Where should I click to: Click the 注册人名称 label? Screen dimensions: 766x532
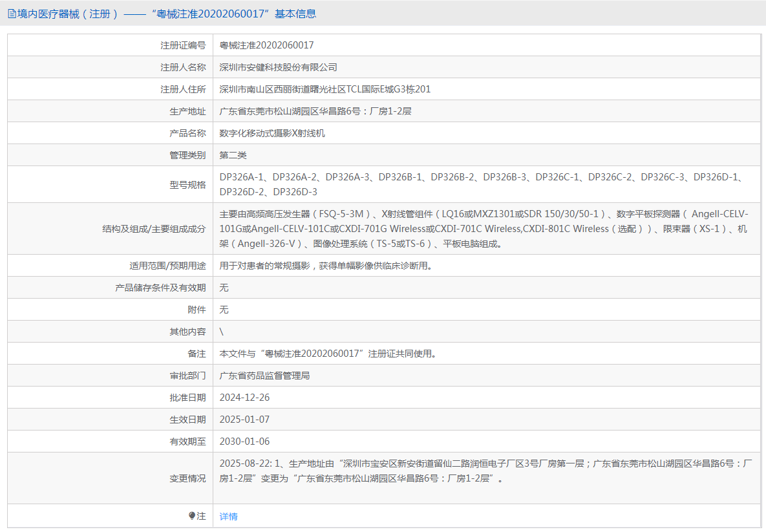point(183,67)
